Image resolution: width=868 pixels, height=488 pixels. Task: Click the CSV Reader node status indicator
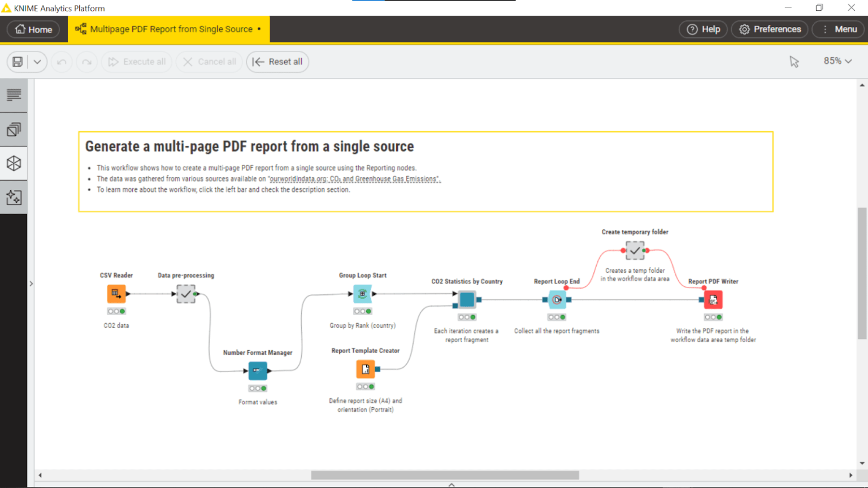point(116,311)
